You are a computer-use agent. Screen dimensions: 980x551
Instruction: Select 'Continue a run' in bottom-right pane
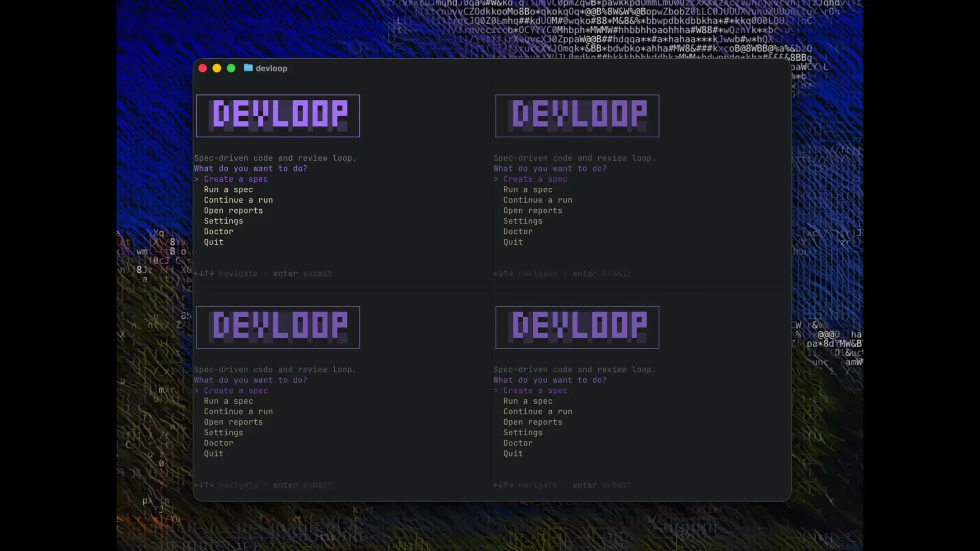(x=537, y=412)
